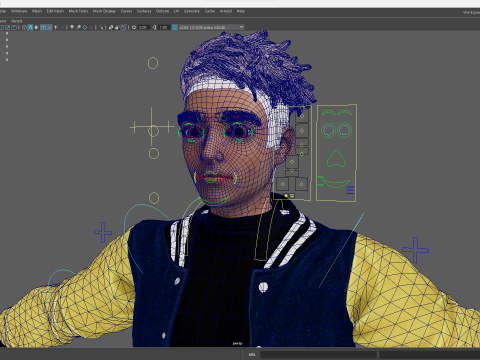Select bottom-right square slider box in rig panel
The width and height of the screenshot is (480, 360).
301,184
